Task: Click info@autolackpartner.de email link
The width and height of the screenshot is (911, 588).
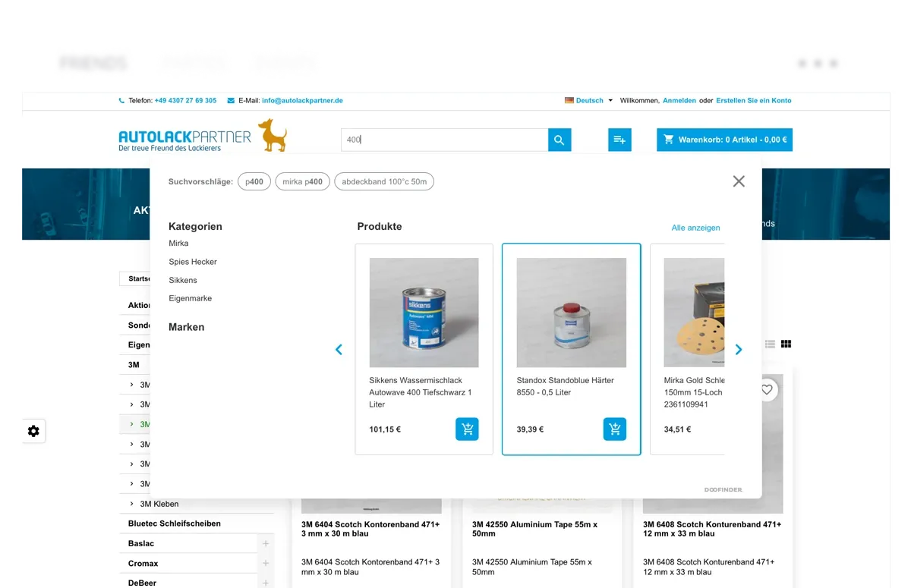Action: [302, 100]
